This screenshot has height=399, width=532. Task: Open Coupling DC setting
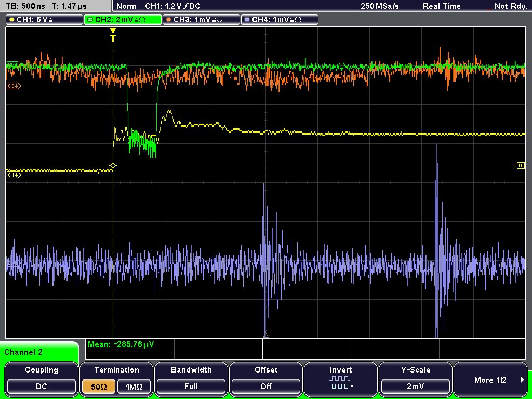coord(42,379)
